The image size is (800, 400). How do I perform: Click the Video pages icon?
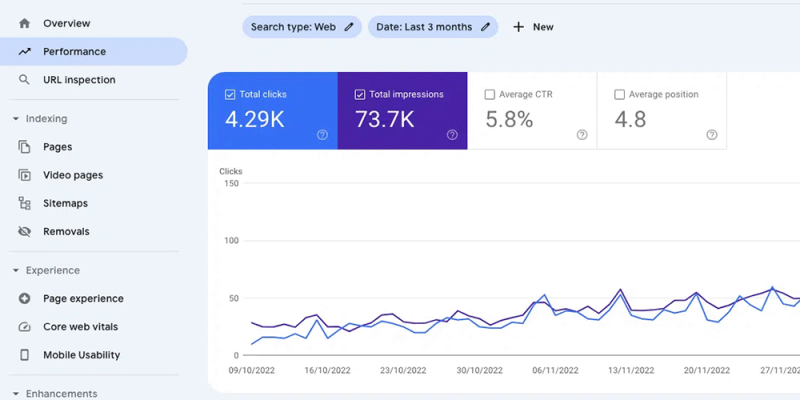pyautogui.click(x=24, y=175)
